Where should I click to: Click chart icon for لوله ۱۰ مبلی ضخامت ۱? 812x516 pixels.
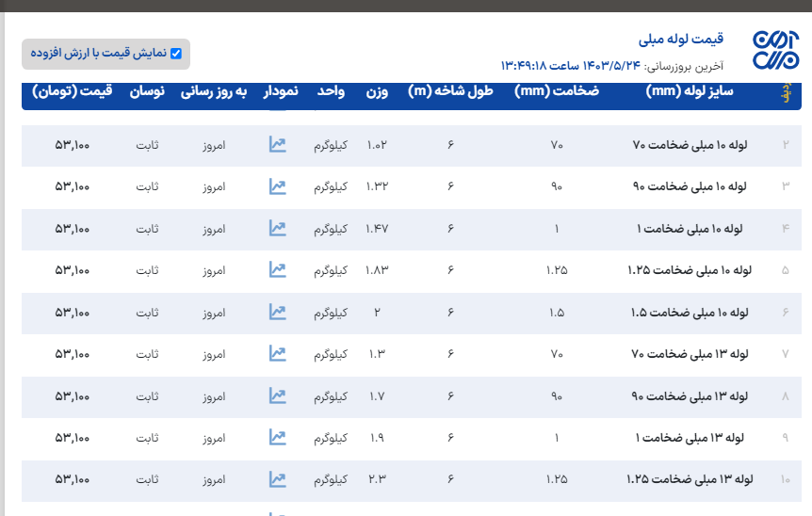click(x=277, y=228)
